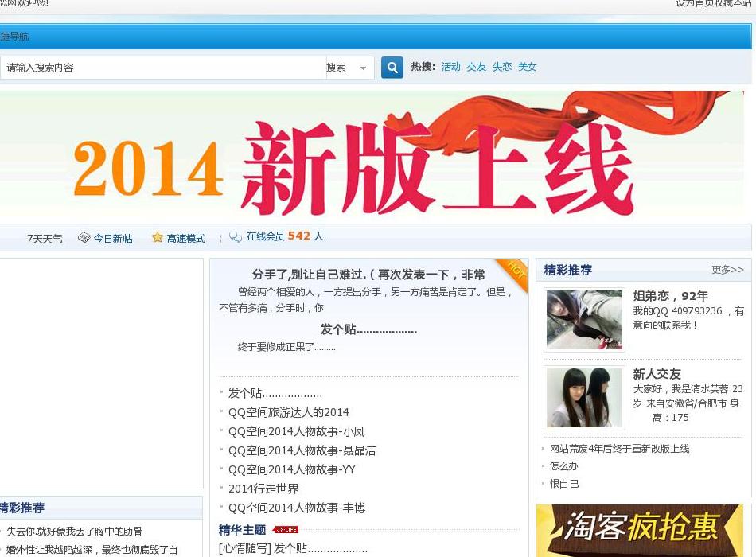Click the star icon for 高速模式
756x557 pixels.
click(x=158, y=237)
